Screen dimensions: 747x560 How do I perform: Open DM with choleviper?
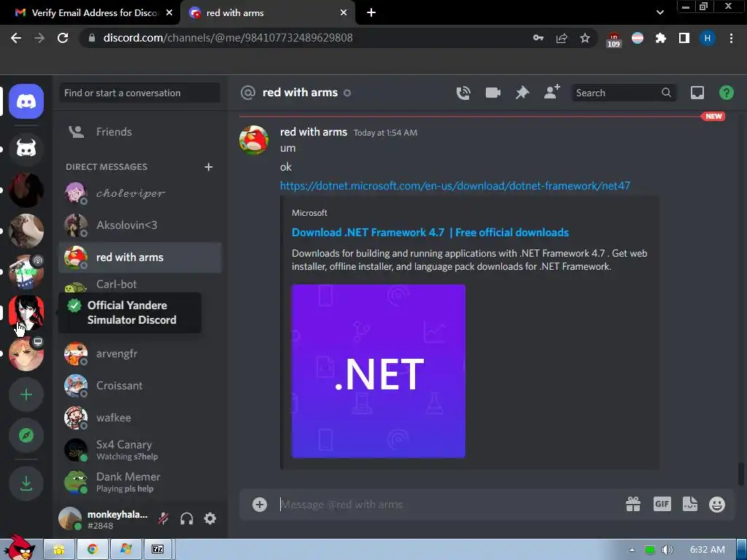[x=139, y=193]
